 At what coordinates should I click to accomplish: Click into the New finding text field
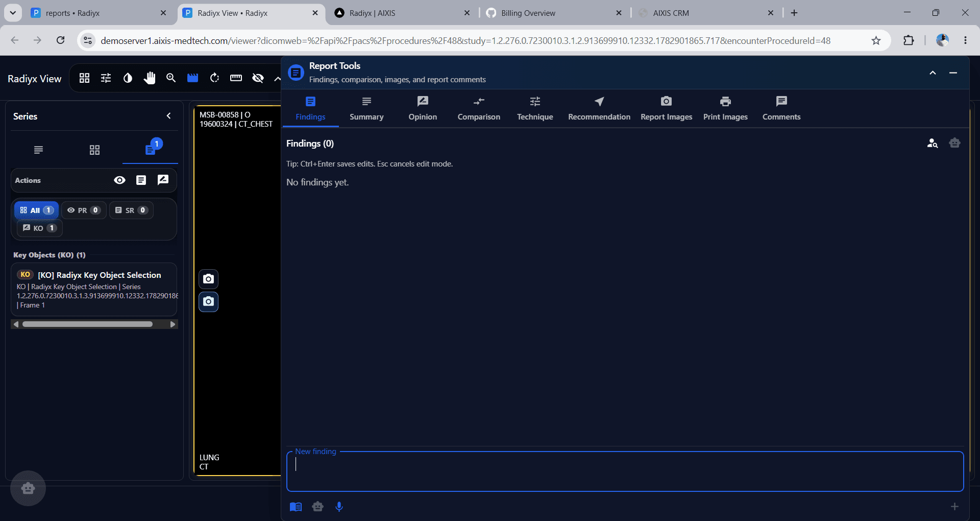[x=625, y=471]
